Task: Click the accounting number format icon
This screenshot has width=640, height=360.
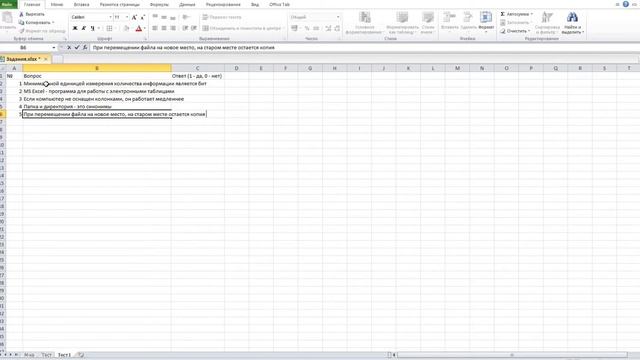Action: [294, 28]
